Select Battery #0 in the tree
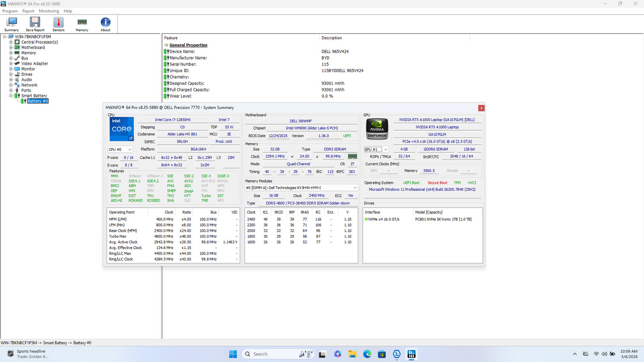The image size is (644, 362). pos(38,101)
